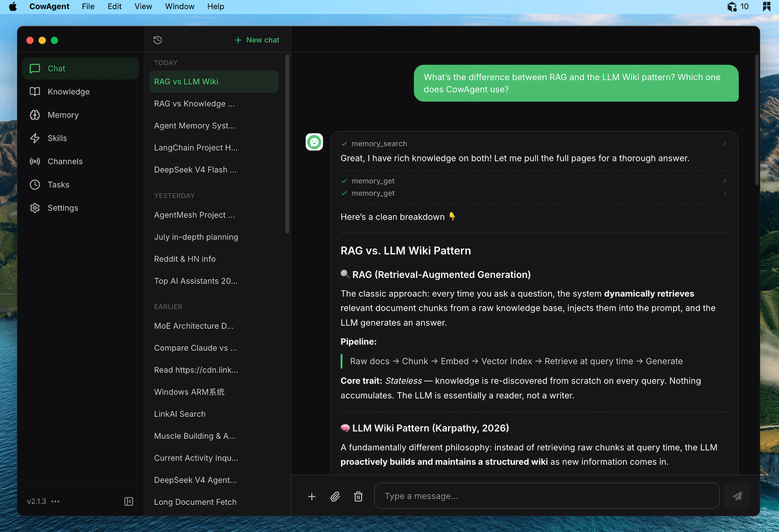The height and width of the screenshot is (532, 779).
Task: Open the 'RAG vs Knowledge ...' chat
Action: 214,104
